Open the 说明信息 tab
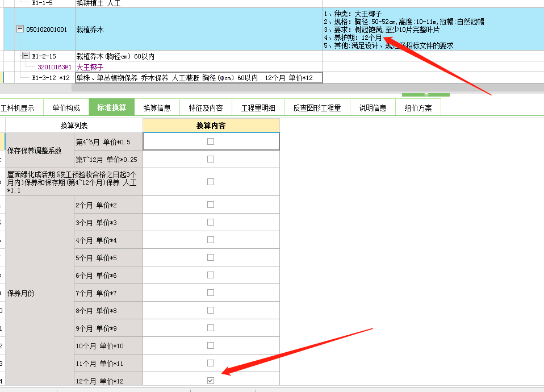Screen dimensions: 544x392 click(x=373, y=108)
